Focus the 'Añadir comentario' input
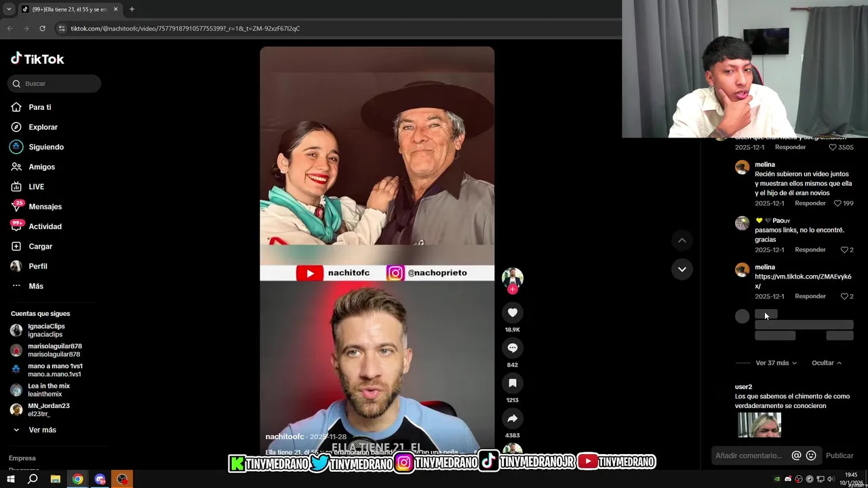 pyautogui.click(x=749, y=455)
